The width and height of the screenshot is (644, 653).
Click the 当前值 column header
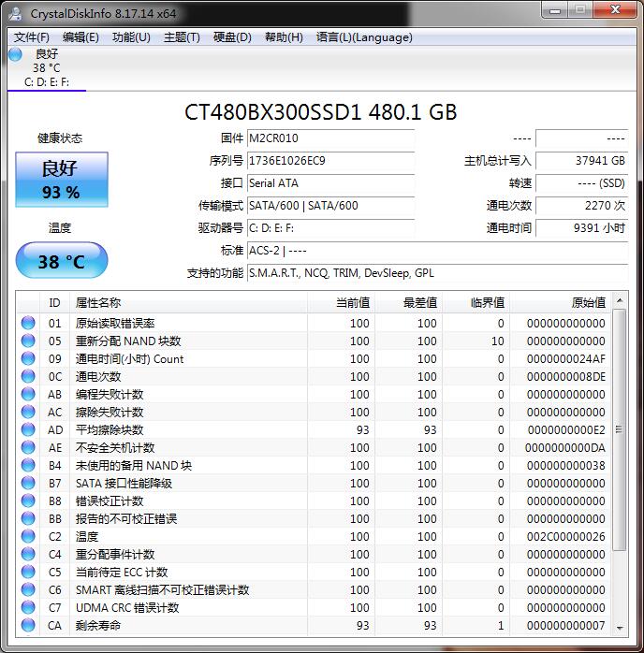[342, 303]
